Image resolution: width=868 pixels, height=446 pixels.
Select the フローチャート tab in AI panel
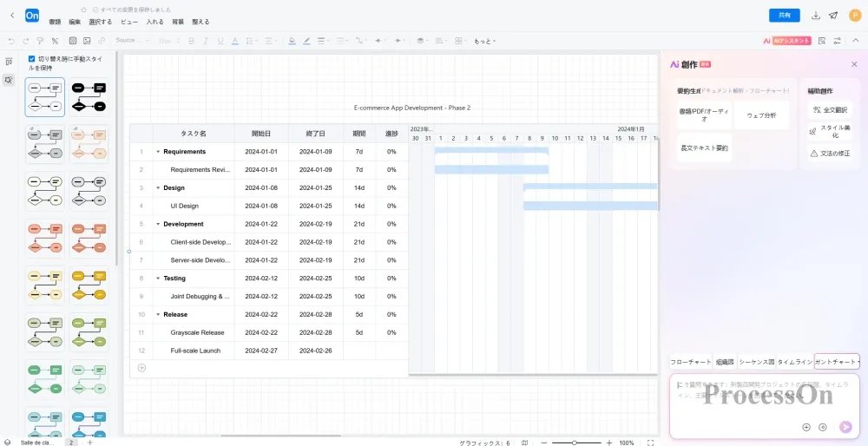[x=690, y=362]
